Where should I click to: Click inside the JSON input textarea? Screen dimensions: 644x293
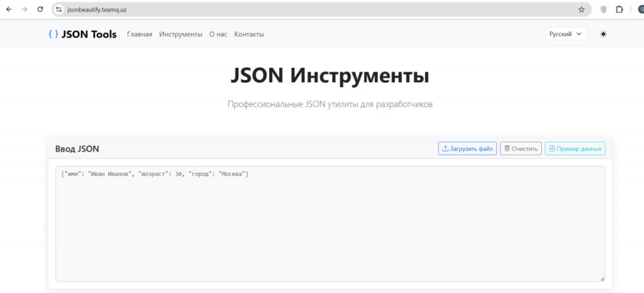pos(330,223)
